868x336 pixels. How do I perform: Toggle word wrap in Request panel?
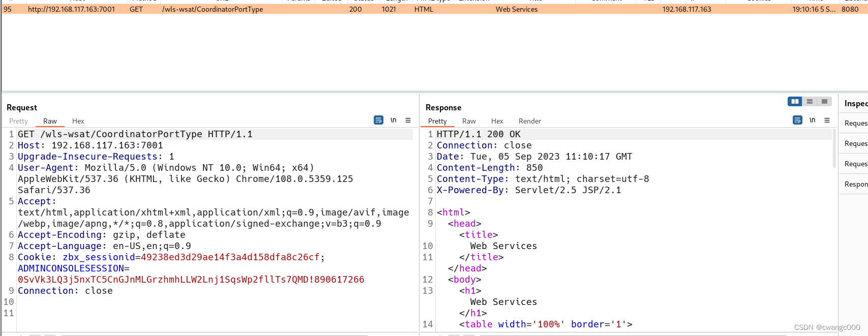(x=378, y=120)
